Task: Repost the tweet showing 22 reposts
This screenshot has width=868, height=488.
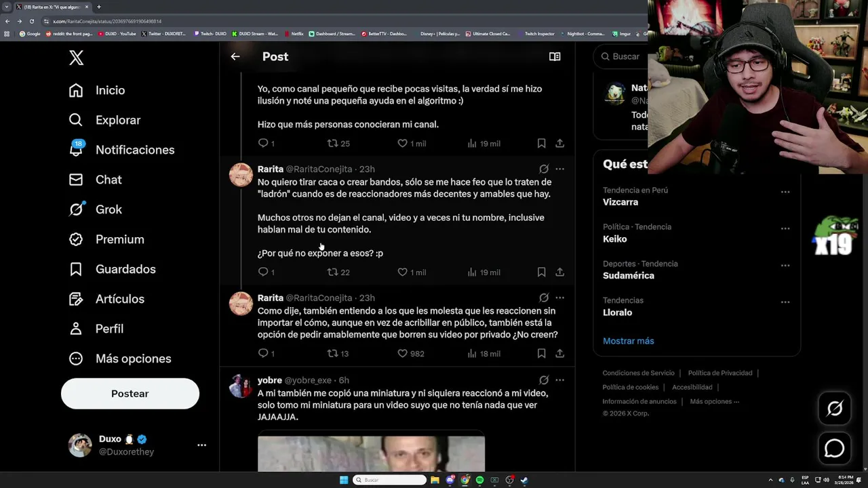Action: [x=338, y=272]
